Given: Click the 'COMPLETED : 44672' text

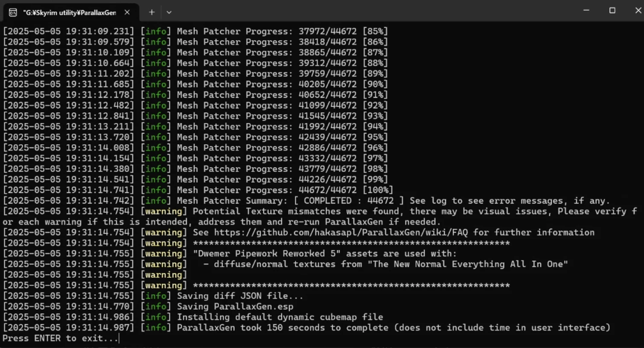Looking at the screenshot, I should [x=349, y=201].
